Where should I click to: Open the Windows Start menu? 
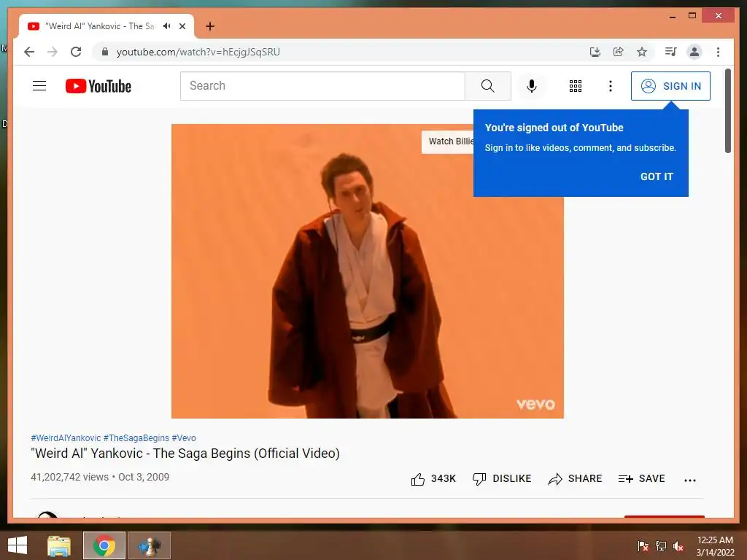pyautogui.click(x=18, y=545)
